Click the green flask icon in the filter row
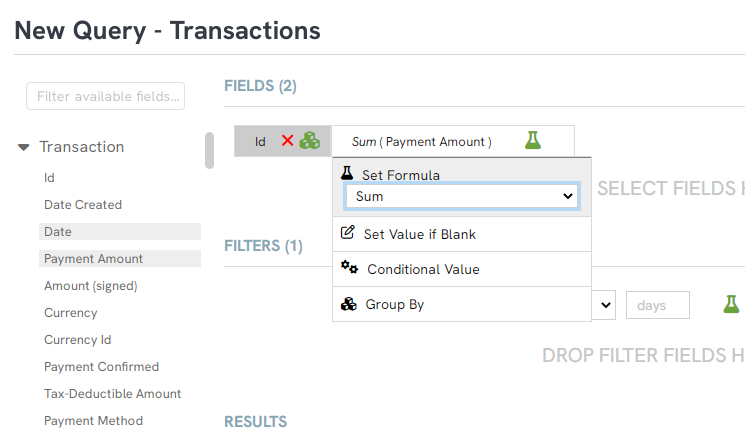 click(731, 304)
